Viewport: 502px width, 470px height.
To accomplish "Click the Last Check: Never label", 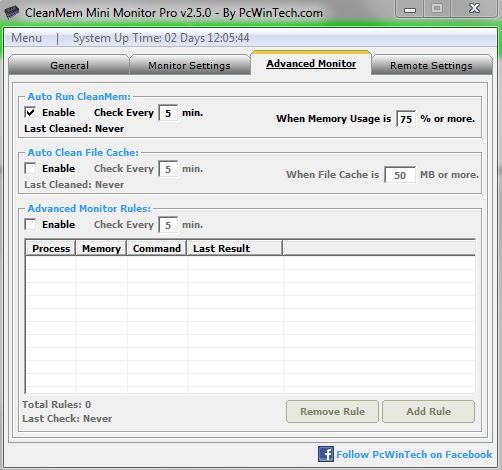I will click(67, 418).
